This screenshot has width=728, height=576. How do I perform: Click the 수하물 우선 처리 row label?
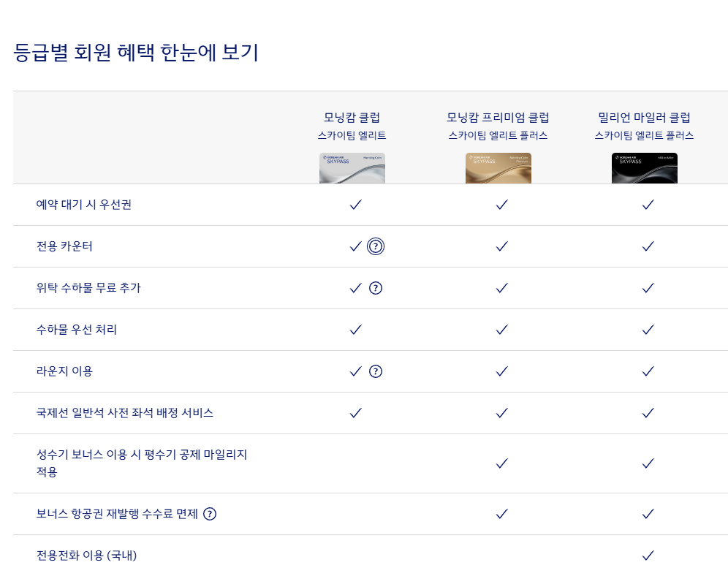[x=77, y=330]
